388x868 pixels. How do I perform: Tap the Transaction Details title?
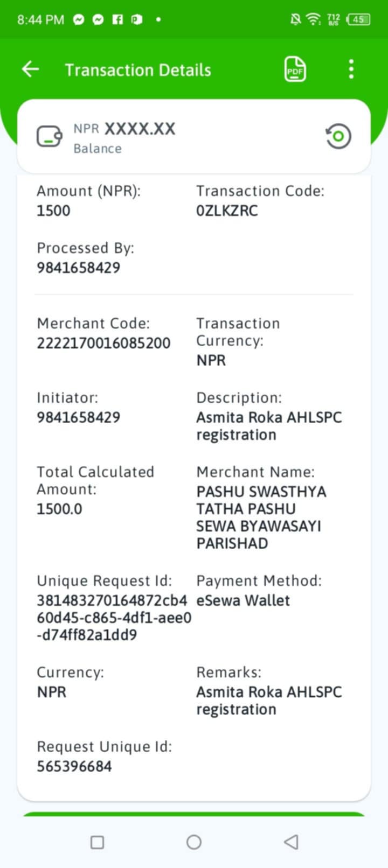138,70
